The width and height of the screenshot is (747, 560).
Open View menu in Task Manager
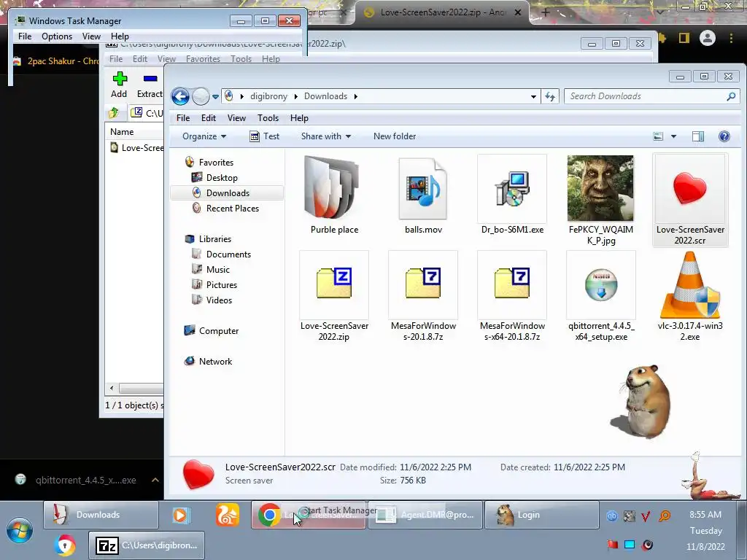pos(91,36)
